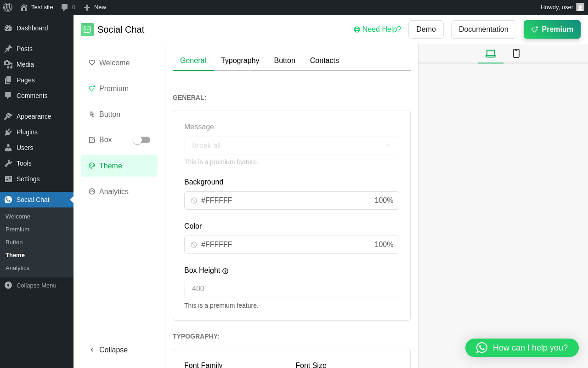Open Social Chat in WordPress sidebar

pyautogui.click(x=37, y=200)
